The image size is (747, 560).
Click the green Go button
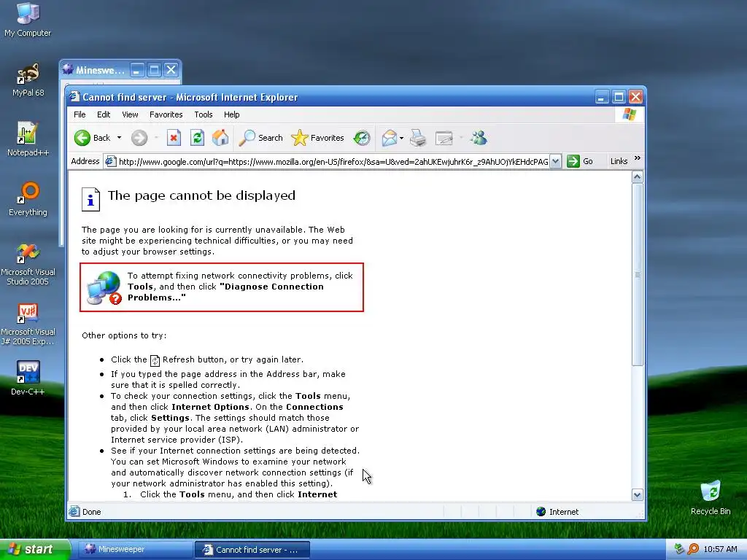[x=580, y=161]
